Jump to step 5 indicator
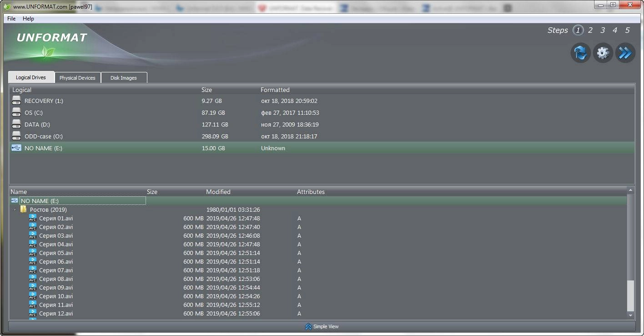The width and height of the screenshot is (644, 336). coord(627,31)
